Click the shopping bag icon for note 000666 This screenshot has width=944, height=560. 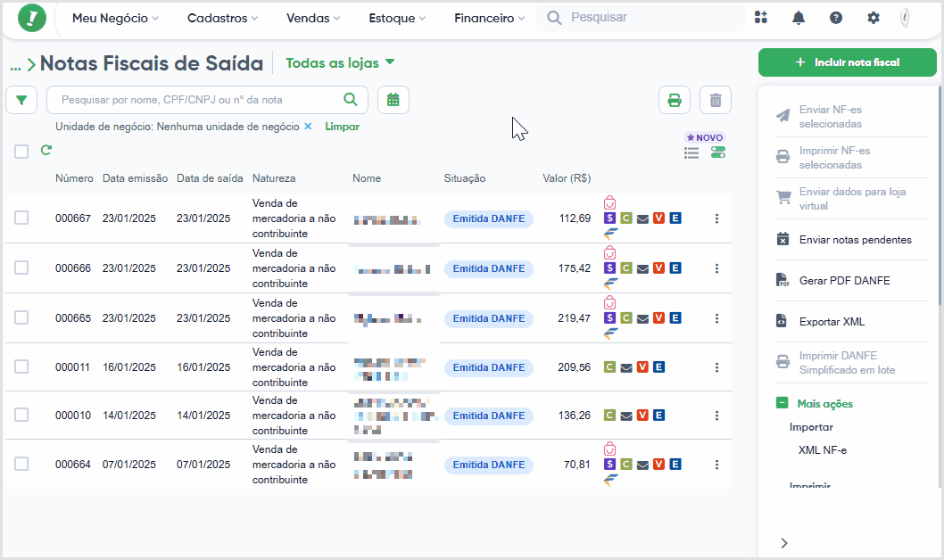coord(610,252)
